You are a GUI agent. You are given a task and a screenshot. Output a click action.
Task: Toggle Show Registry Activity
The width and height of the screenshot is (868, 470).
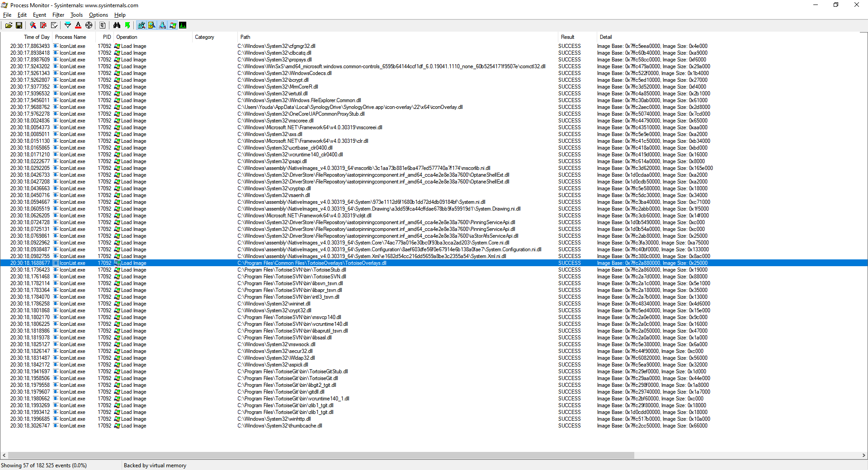142,25
